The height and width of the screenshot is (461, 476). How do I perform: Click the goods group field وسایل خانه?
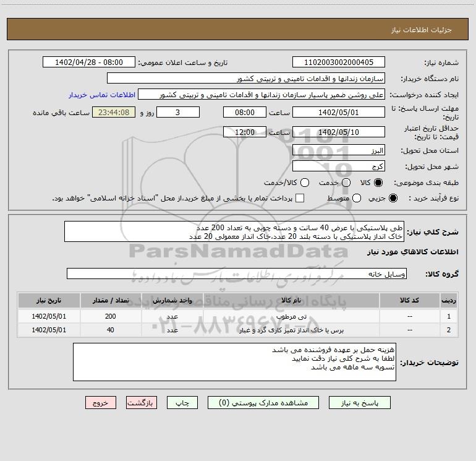(x=237, y=274)
